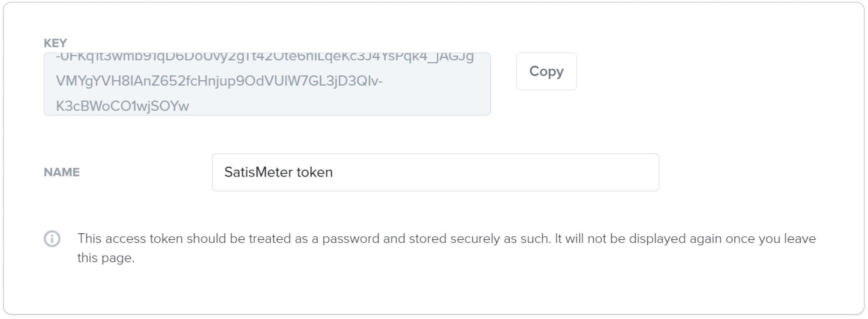Viewport: 868px width, 319px height.
Task: Click inside the read-only KEY text box
Action: pyautogui.click(x=267, y=84)
